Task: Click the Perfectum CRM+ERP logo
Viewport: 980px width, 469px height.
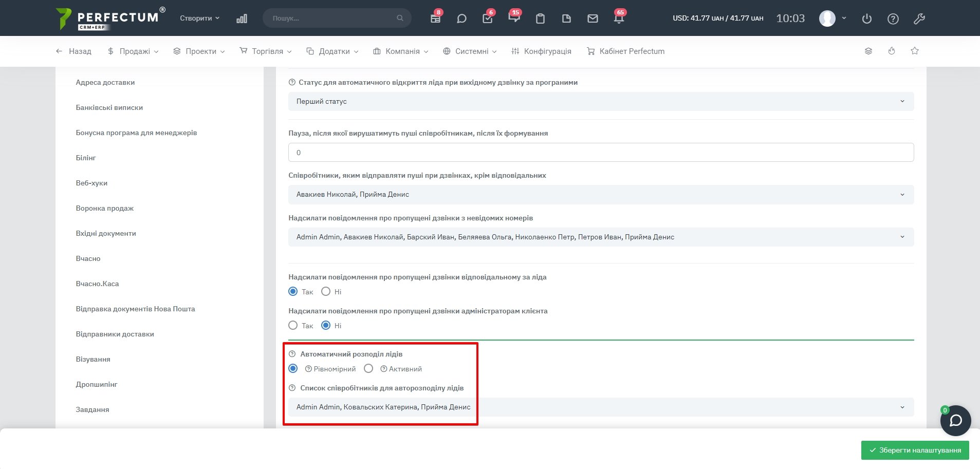Action: coord(110,18)
